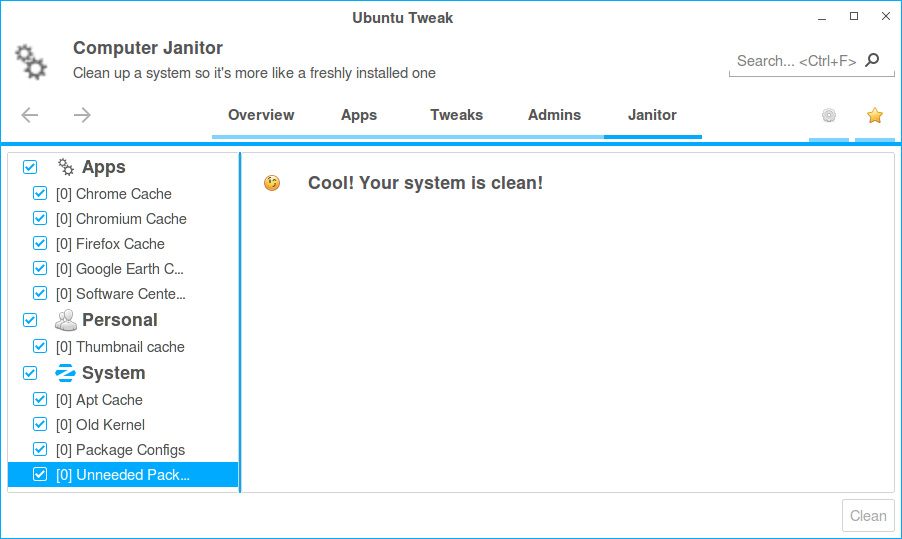Select '[0] Software Cente...' row
The image size is (902, 539).
coord(123,294)
